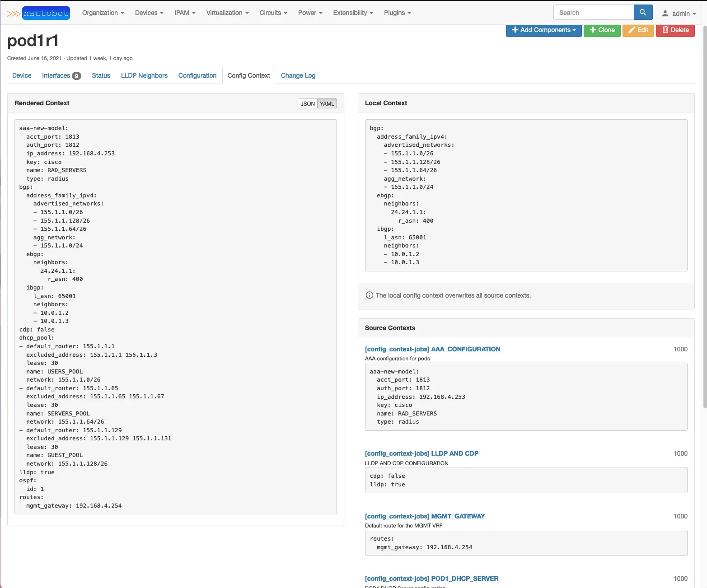This screenshot has width=707, height=588.
Task: Click the Edit pencil button
Action: 638,30
